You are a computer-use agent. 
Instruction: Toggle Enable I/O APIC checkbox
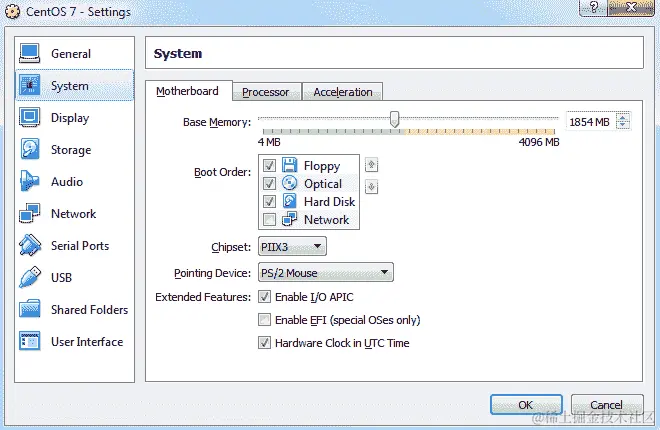[264, 297]
